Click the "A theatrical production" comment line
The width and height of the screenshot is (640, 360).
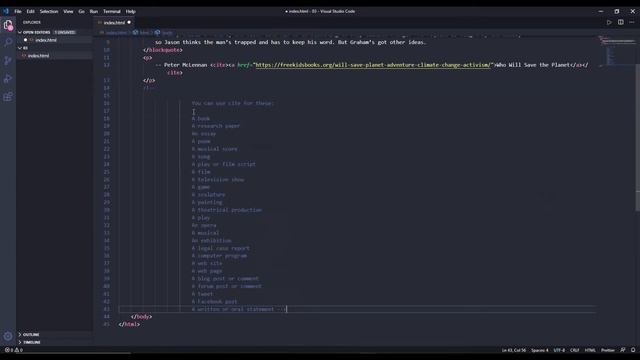(x=227, y=210)
